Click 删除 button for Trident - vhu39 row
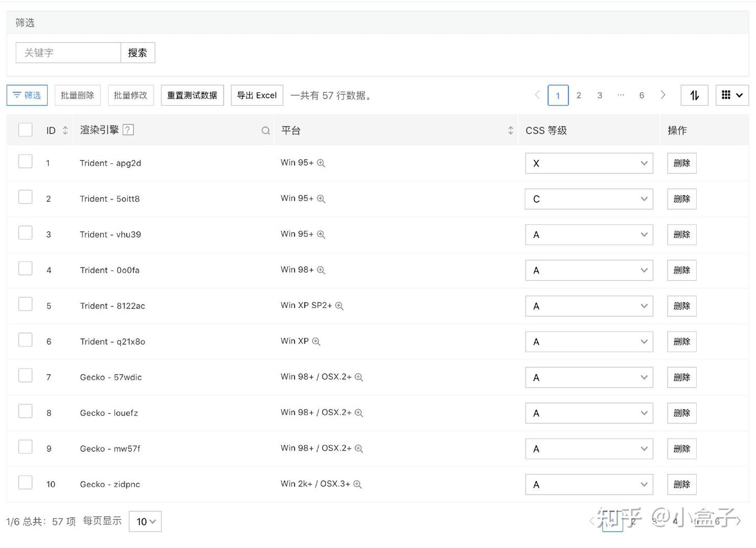The width and height of the screenshot is (756, 548). click(681, 235)
